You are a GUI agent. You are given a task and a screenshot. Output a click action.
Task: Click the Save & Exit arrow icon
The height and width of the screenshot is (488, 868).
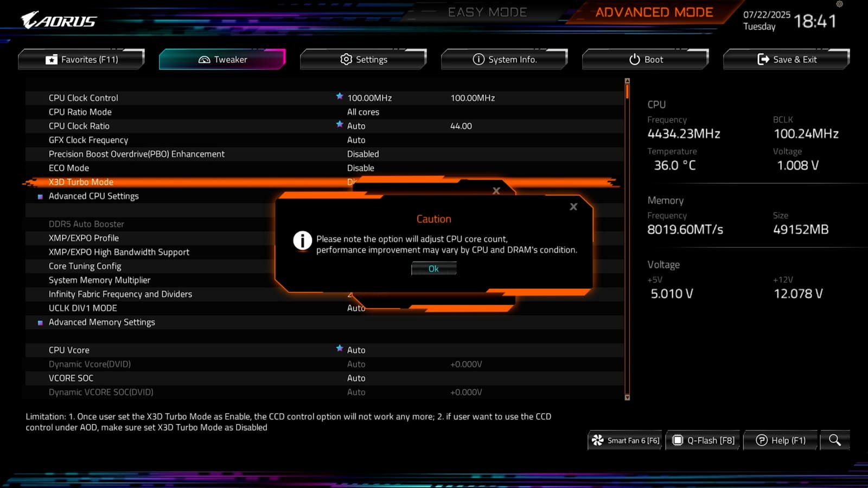tap(763, 59)
